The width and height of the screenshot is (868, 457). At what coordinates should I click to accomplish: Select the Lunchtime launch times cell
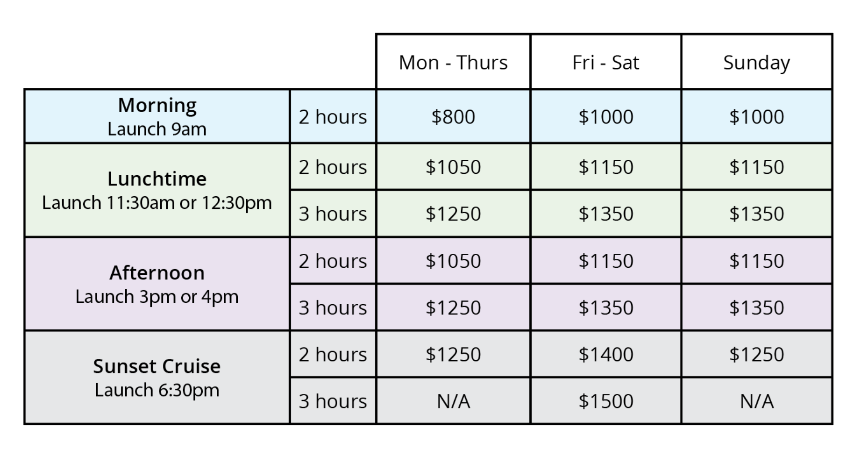click(157, 190)
